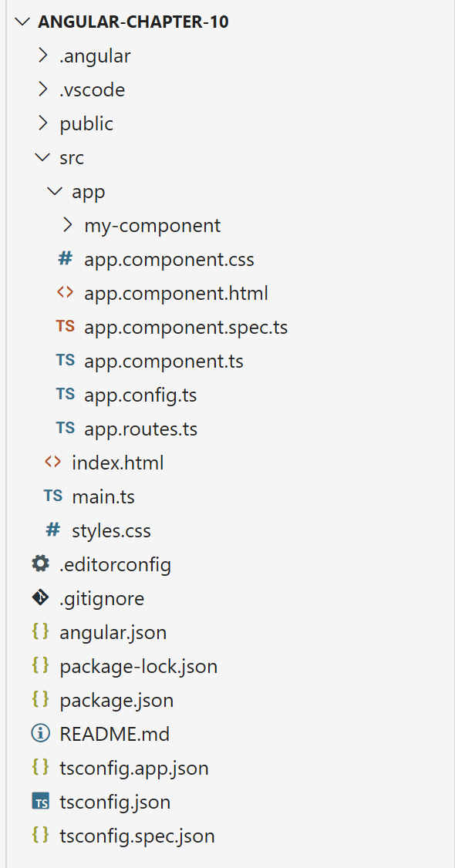Collapse the src folder
Image resolution: width=455 pixels, height=868 pixels.
[42, 156]
